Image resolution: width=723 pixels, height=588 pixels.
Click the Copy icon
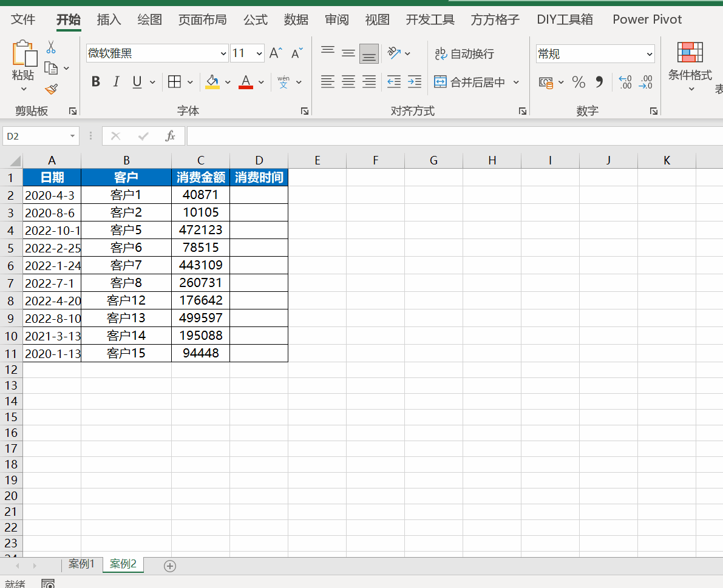(51, 68)
